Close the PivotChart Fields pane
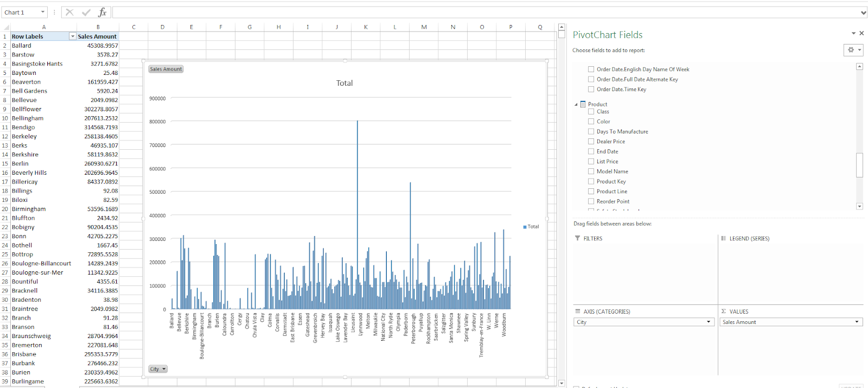Viewport: 868px width, 388px height. tap(861, 34)
